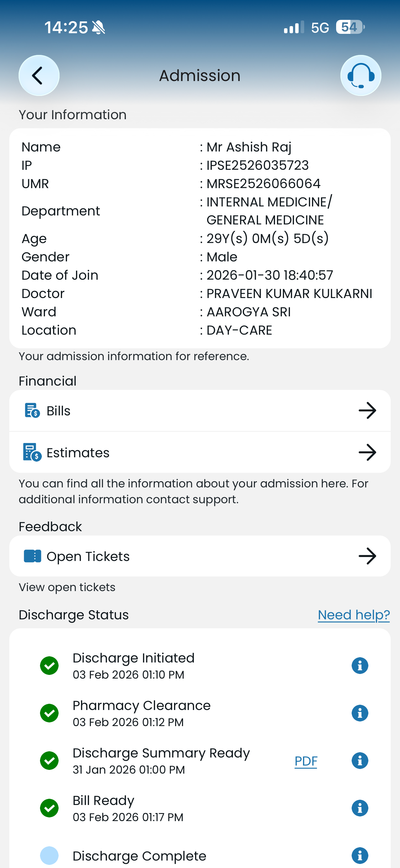
Task: Open the Need help? link
Action: pos(353,615)
